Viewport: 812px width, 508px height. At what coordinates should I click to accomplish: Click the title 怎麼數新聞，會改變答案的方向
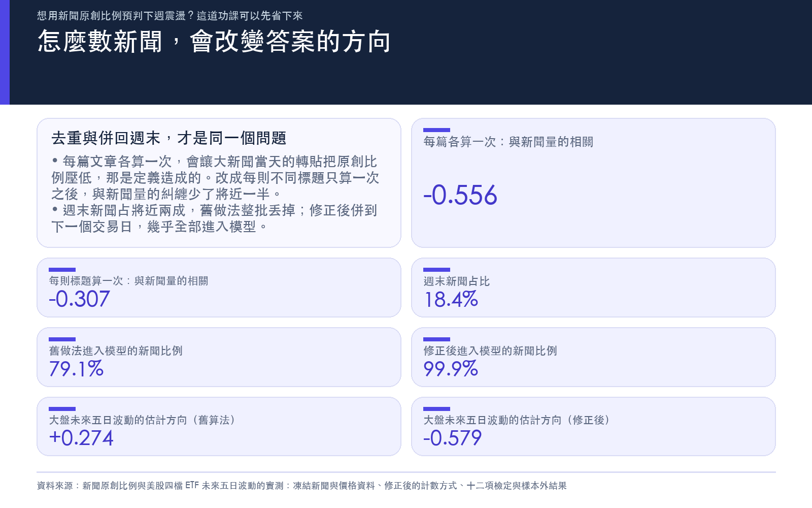click(214, 41)
